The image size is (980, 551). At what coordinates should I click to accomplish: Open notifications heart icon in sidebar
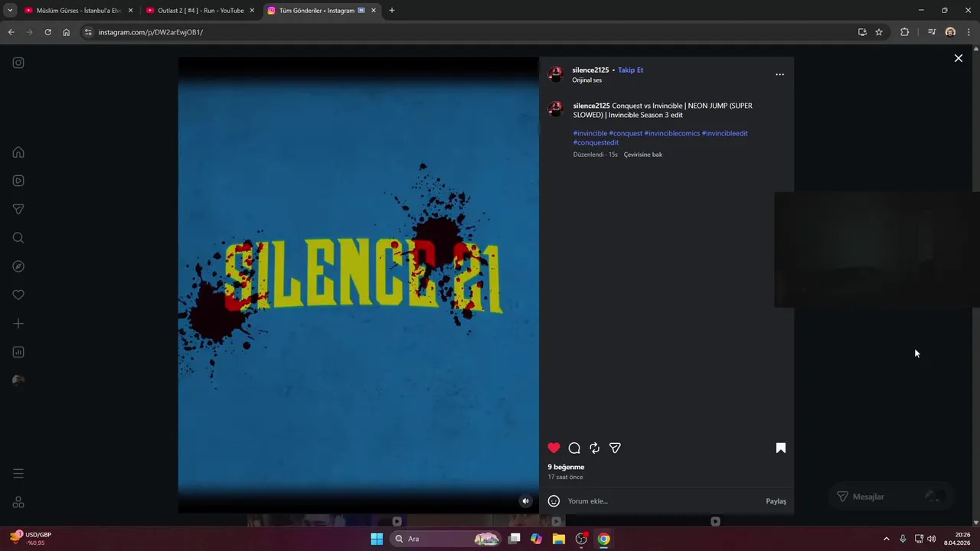(x=18, y=295)
